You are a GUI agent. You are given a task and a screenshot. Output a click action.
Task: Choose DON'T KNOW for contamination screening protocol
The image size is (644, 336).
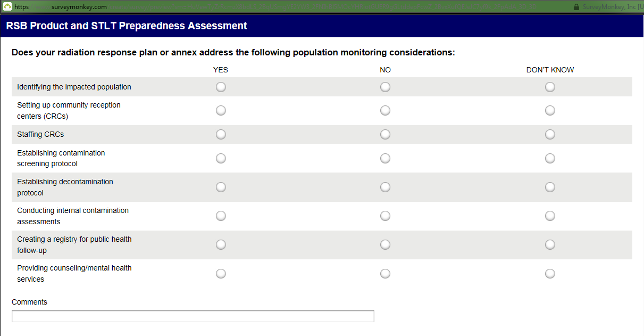point(550,158)
